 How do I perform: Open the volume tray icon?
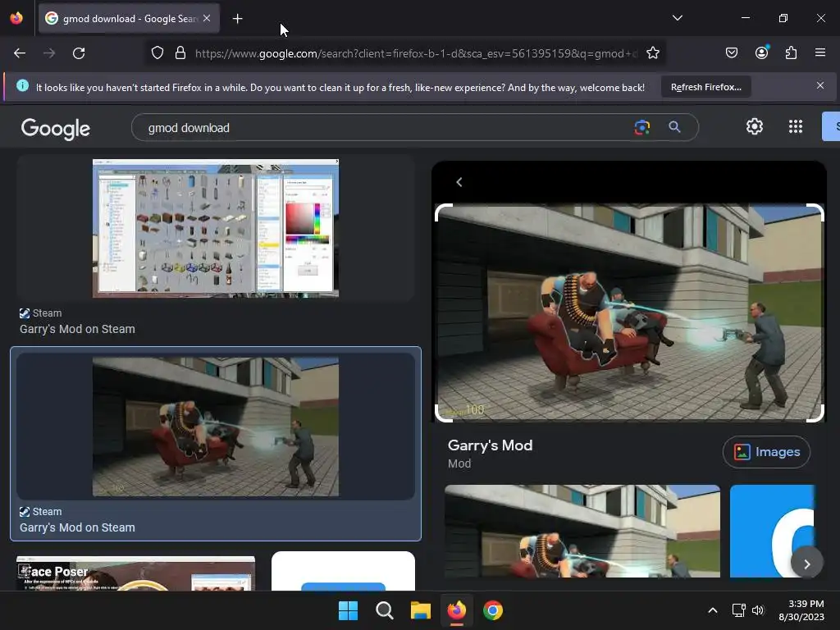[x=757, y=610]
